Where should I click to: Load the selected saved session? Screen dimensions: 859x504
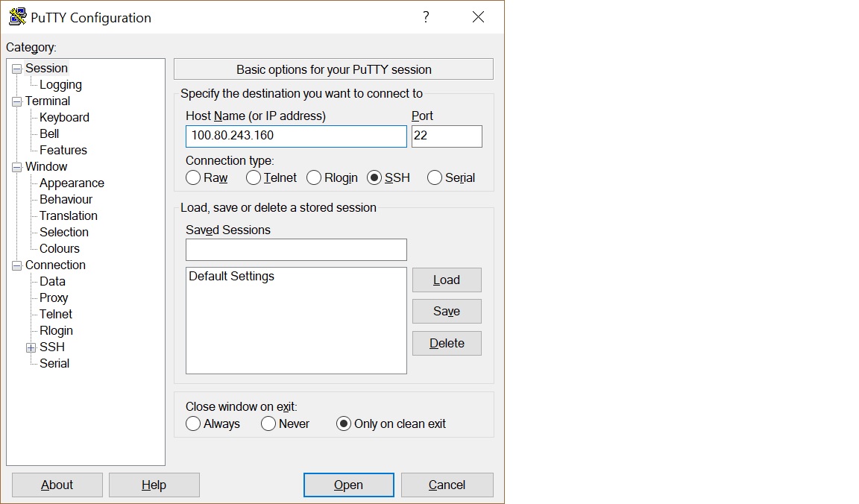447,280
